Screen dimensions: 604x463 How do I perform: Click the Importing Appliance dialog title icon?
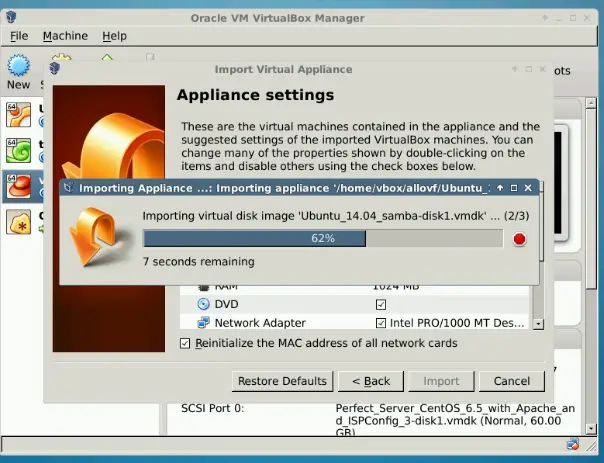69,188
